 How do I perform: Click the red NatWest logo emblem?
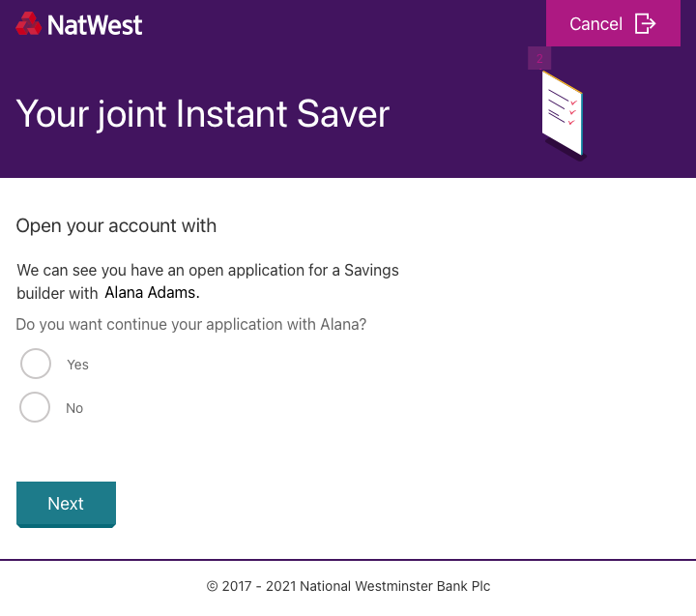(28, 23)
